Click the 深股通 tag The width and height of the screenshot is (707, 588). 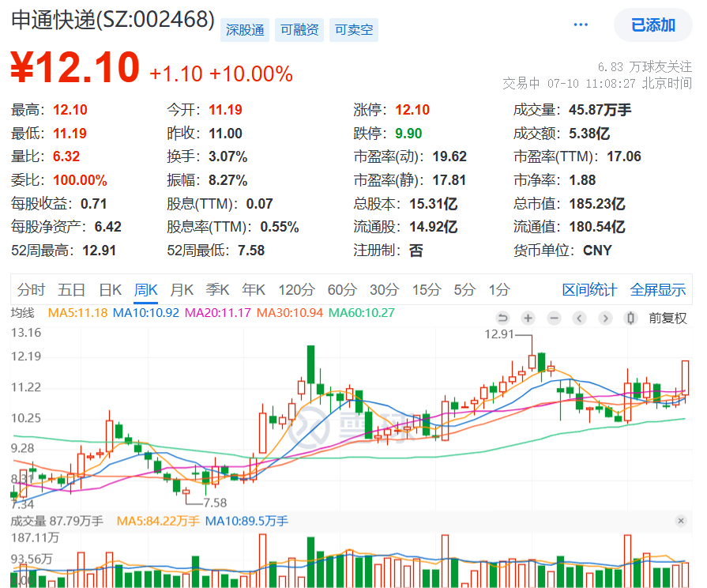[245, 30]
